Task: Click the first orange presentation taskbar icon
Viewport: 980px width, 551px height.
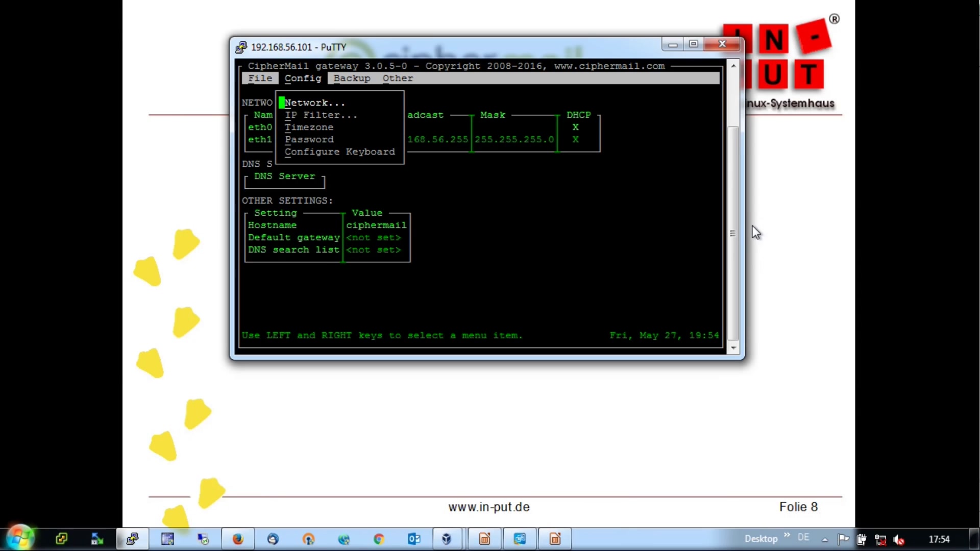Action: [x=484, y=539]
